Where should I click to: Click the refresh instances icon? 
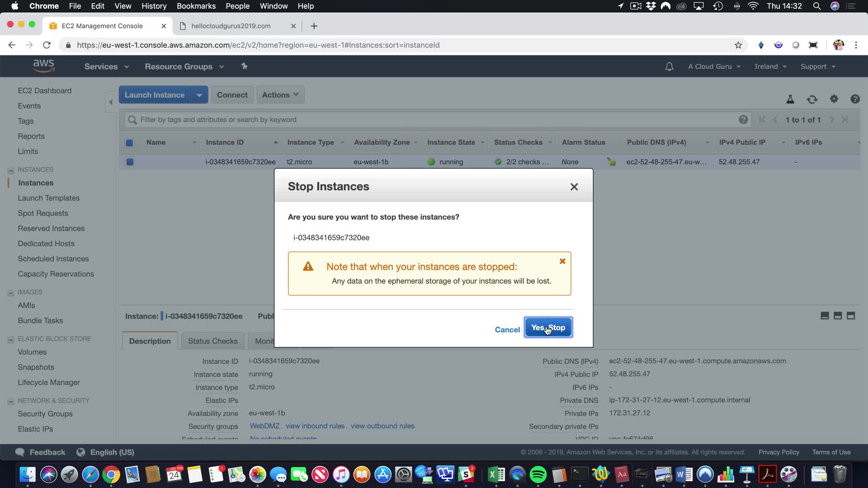click(812, 99)
